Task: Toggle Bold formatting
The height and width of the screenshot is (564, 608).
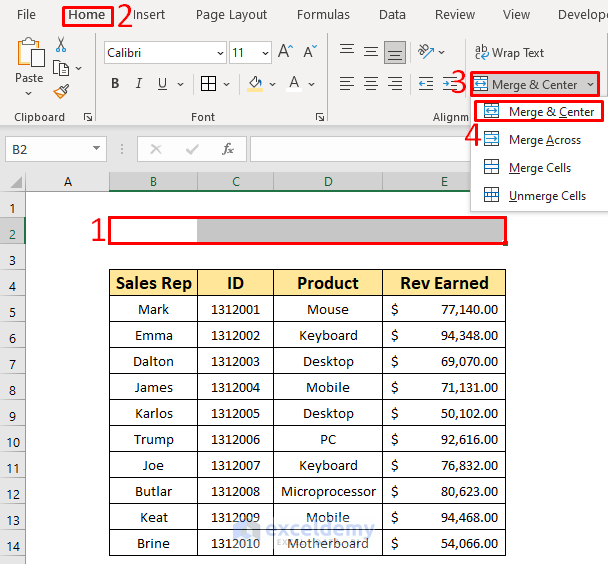Action: point(116,84)
